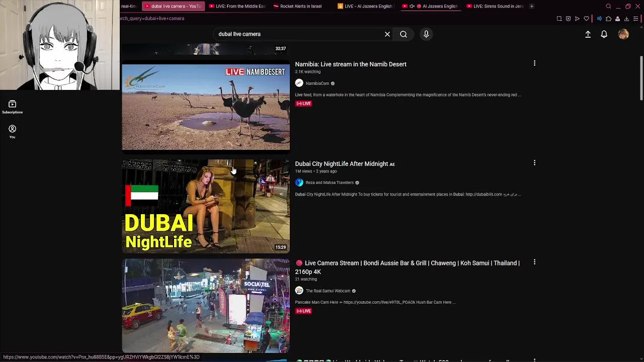This screenshot has width=644, height=362.
Task: Open browser profile person icon
Action: point(617,19)
